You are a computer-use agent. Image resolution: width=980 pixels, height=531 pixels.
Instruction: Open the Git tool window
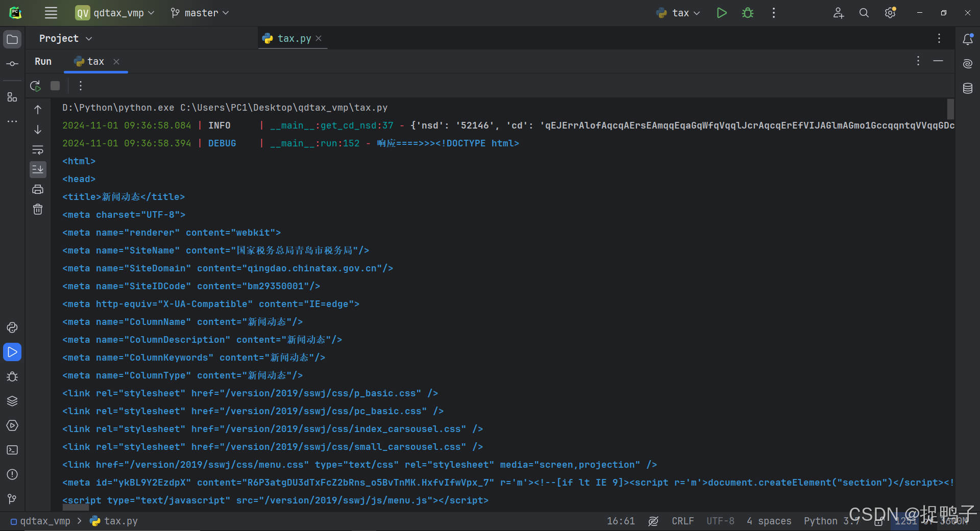[x=12, y=499]
